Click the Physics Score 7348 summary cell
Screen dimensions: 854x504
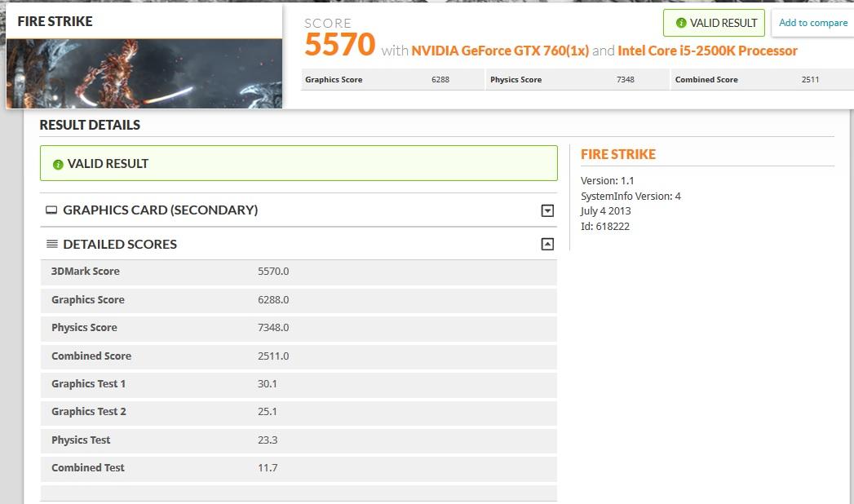pyautogui.click(x=577, y=79)
